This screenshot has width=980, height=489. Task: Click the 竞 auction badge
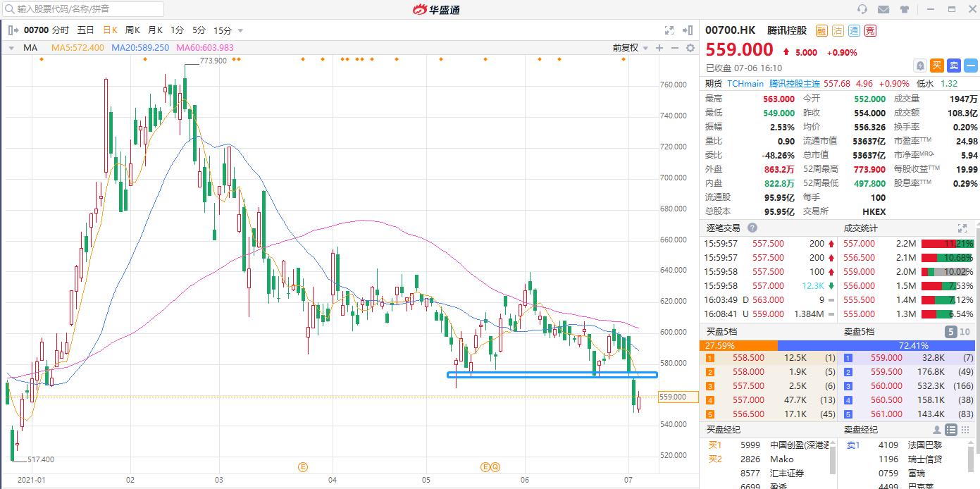coord(870,30)
